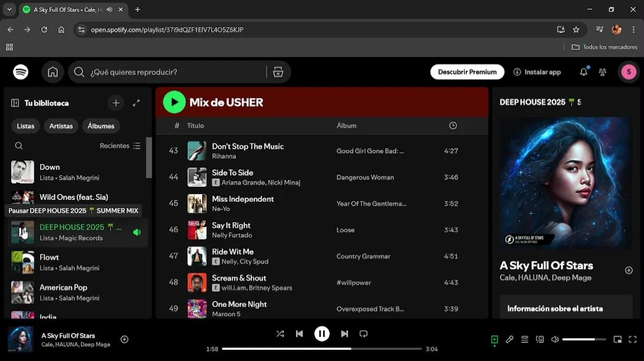Open album link Country Grammar
The height and width of the screenshot is (361, 644).
pyautogui.click(x=363, y=256)
